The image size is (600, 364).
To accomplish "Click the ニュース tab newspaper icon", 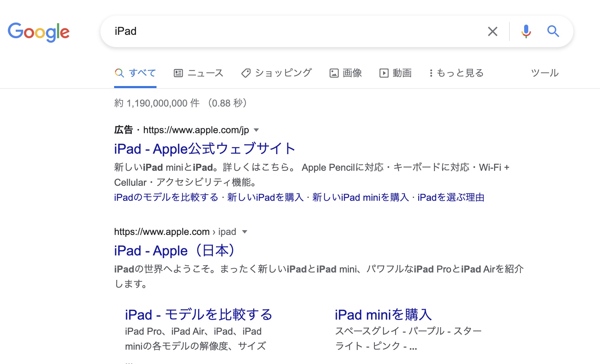I will pos(178,73).
